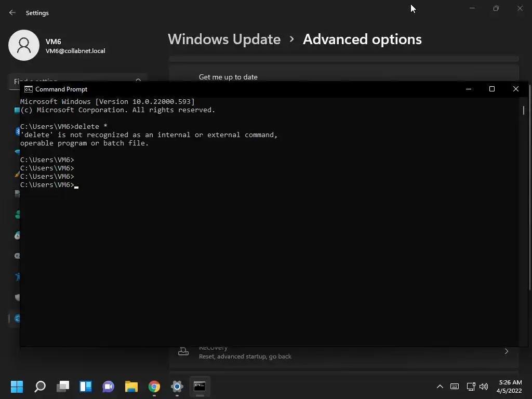This screenshot has width=532, height=399.
Task: Open File Explorer from taskbar
Action: 131,387
